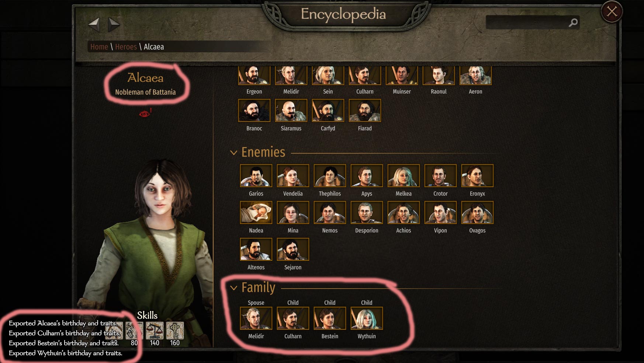The image size is (644, 363).
Task: Go back with the left arrow
Action: [94, 24]
